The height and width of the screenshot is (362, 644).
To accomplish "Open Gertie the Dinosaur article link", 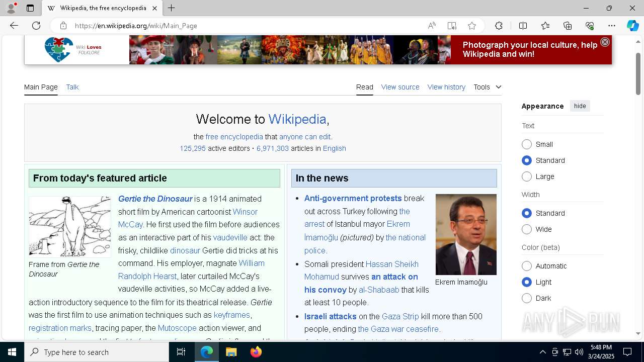I will (155, 199).
